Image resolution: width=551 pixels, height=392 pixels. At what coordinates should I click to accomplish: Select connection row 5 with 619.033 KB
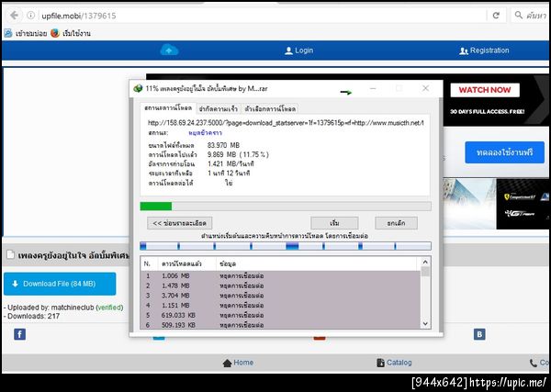point(280,316)
